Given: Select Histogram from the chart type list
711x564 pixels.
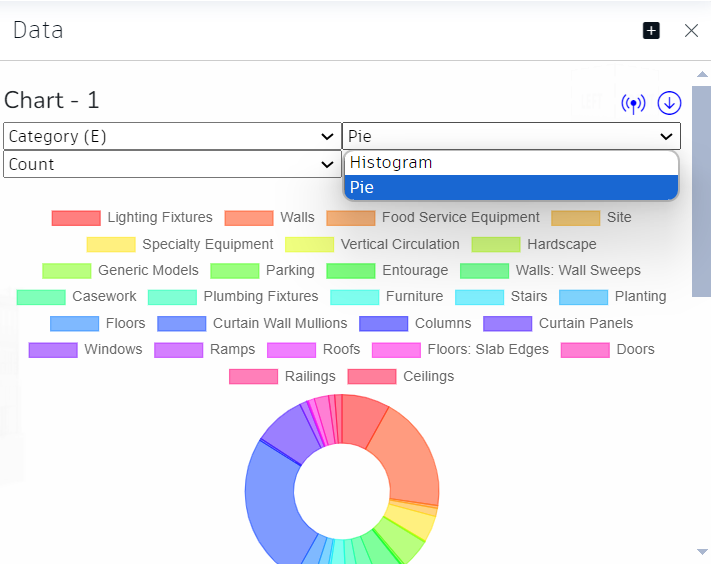Looking at the screenshot, I should pyautogui.click(x=511, y=162).
